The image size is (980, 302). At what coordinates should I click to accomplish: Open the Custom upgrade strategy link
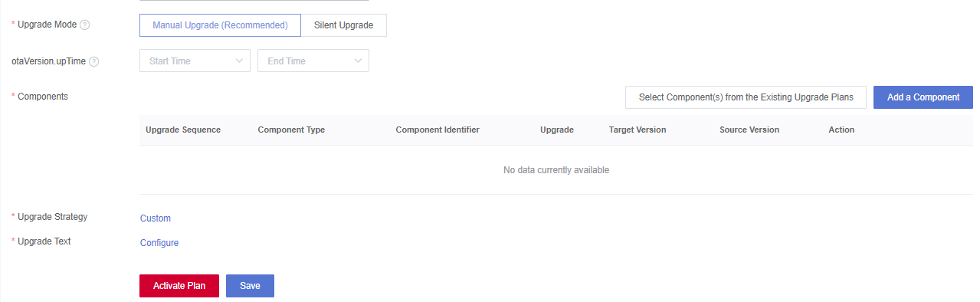(x=156, y=218)
